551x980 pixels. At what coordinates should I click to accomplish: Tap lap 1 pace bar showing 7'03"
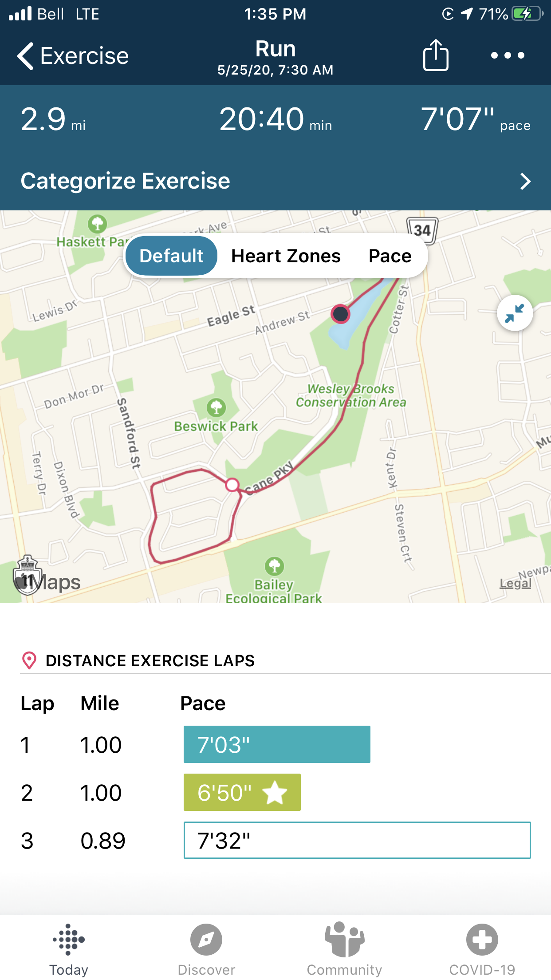point(276,745)
